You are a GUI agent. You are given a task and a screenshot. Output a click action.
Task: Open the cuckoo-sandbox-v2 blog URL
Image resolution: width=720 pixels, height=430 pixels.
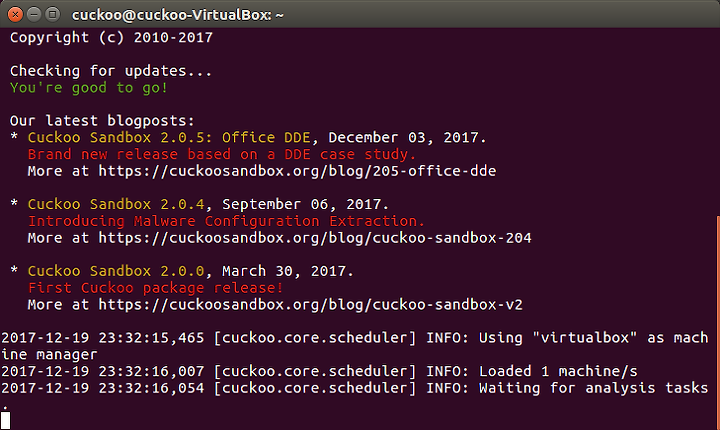[x=310, y=305]
